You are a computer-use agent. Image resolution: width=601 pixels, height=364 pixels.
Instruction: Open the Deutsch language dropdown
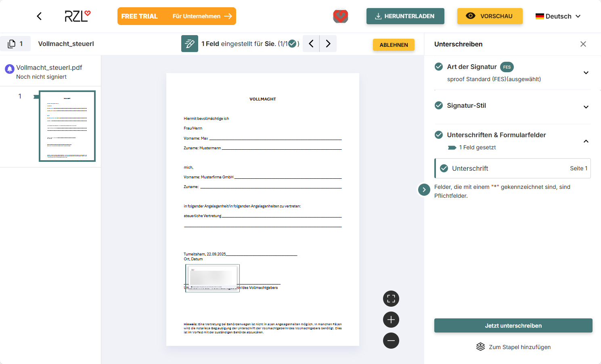(x=558, y=16)
